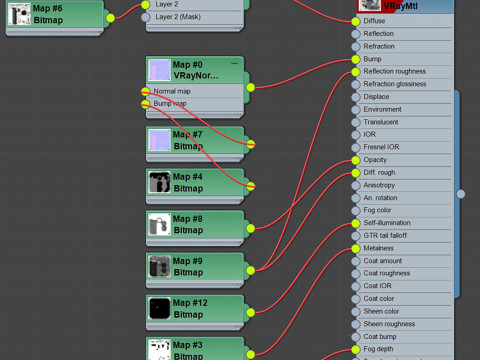Select the Map #4 Bitmap thumbnail
This screenshot has height=360, width=480.
click(159, 182)
